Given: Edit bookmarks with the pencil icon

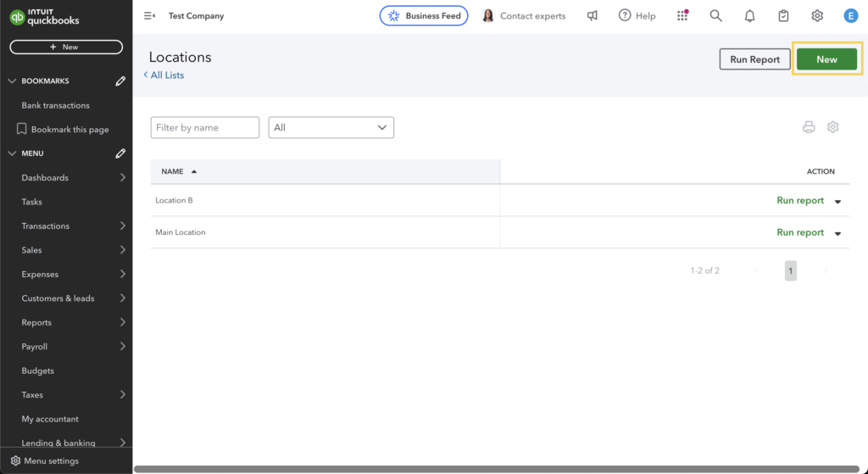Looking at the screenshot, I should tap(120, 81).
